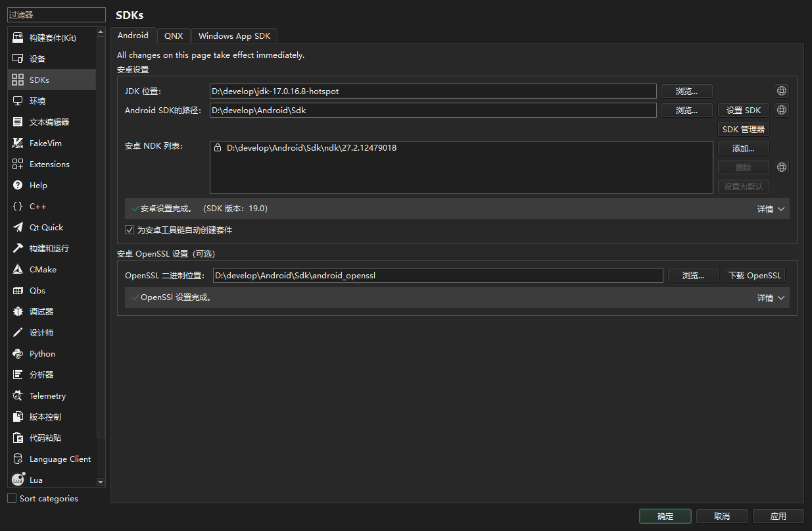Open the Telemetry settings icon
This screenshot has height=531, width=812.
[x=18, y=395]
